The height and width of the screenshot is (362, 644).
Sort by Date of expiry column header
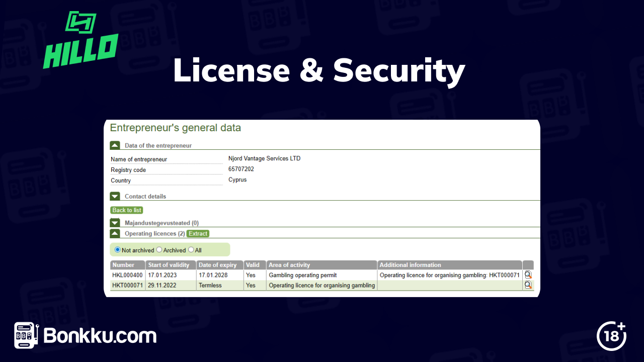coord(220,265)
